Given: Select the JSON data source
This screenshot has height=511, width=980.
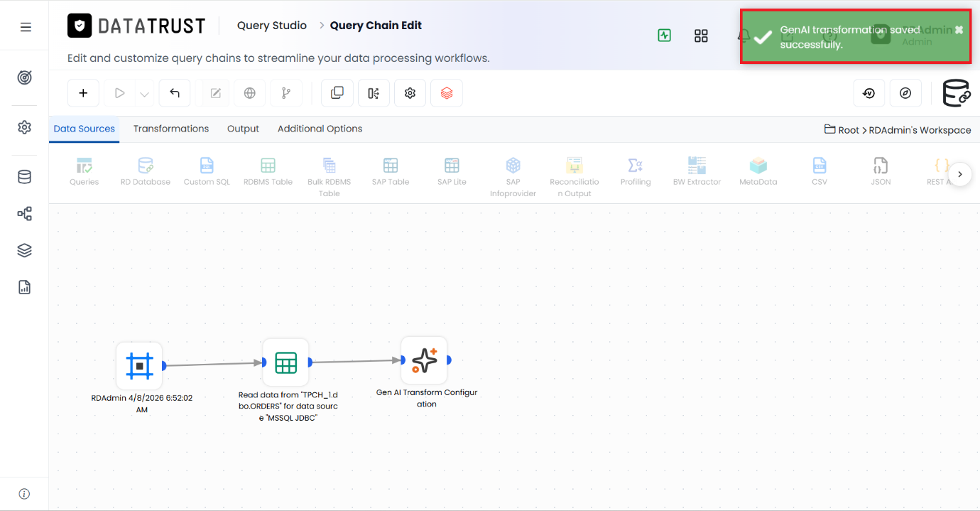Looking at the screenshot, I should pyautogui.click(x=881, y=172).
